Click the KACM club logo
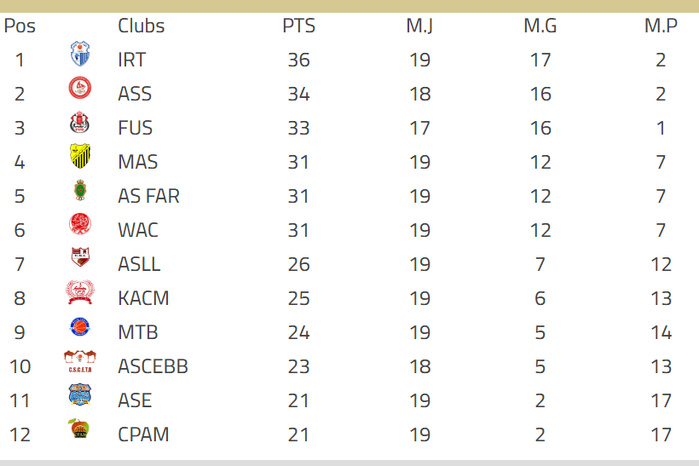699x466 pixels. click(x=80, y=293)
